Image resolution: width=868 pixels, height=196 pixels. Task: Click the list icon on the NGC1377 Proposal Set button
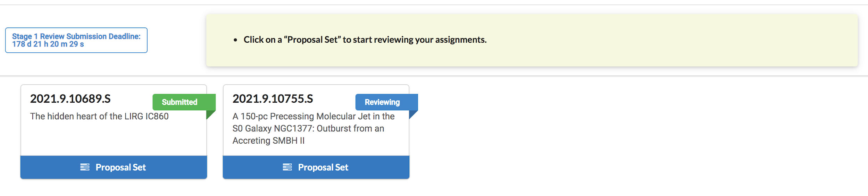pyautogui.click(x=287, y=167)
